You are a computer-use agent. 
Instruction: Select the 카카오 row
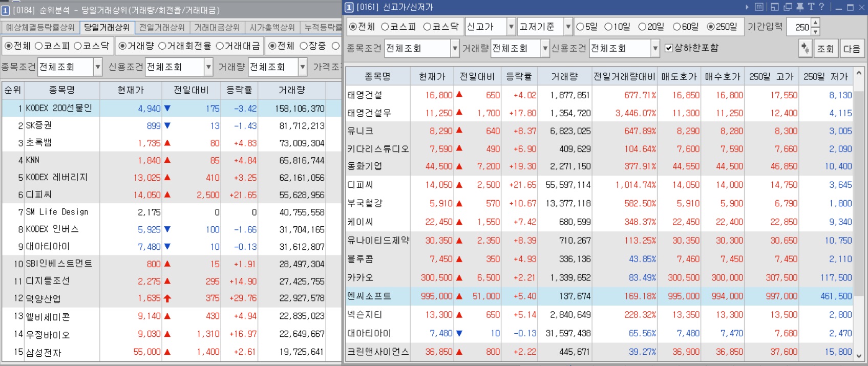600,277
